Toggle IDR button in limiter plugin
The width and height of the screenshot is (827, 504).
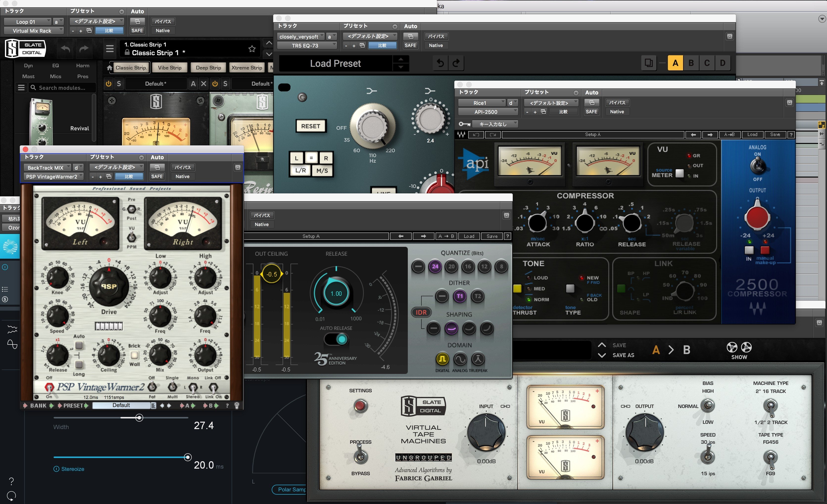(x=421, y=312)
